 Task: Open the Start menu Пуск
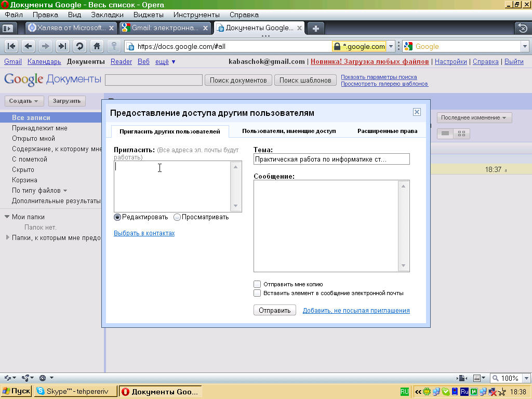click(x=16, y=392)
